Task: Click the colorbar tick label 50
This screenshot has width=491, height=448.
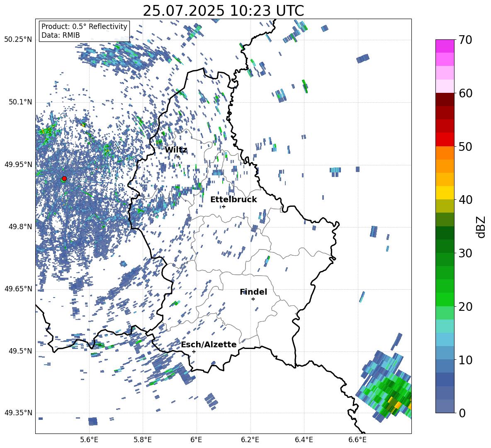Action: point(465,146)
